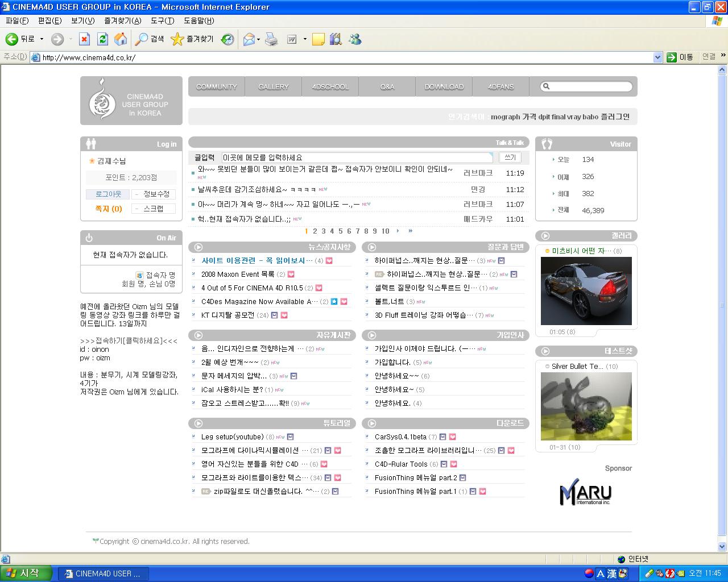Open the Edit button dropdown arrow
The image size is (728, 582).
click(305, 39)
